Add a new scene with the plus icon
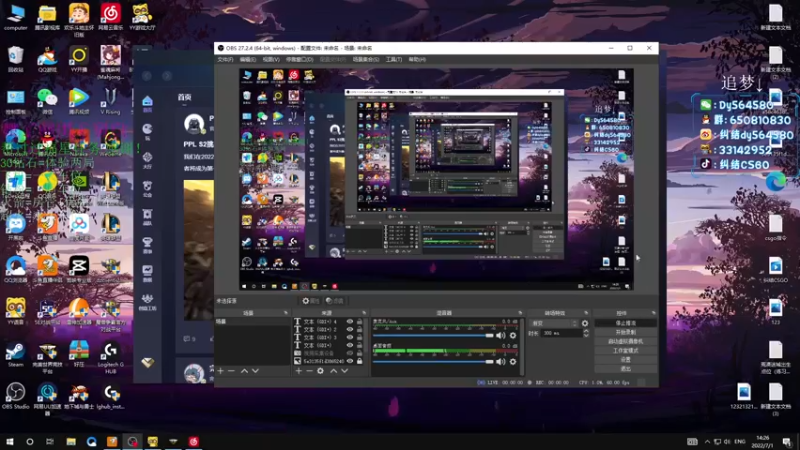The height and width of the screenshot is (450, 800). (x=220, y=371)
